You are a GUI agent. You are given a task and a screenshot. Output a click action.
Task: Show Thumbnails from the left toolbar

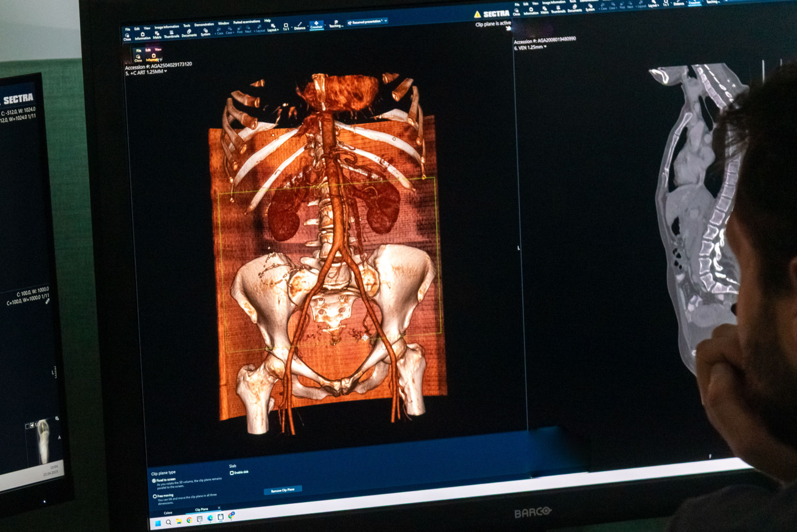click(172, 34)
